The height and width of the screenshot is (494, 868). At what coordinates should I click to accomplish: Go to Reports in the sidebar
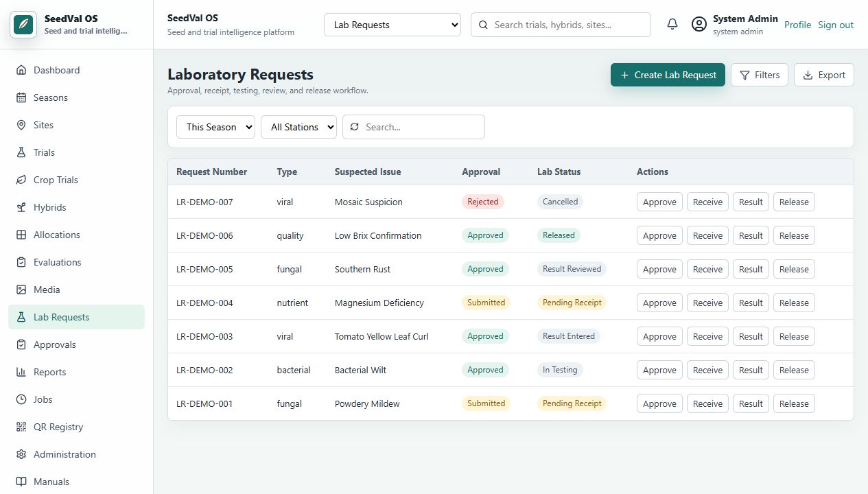point(76,372)
